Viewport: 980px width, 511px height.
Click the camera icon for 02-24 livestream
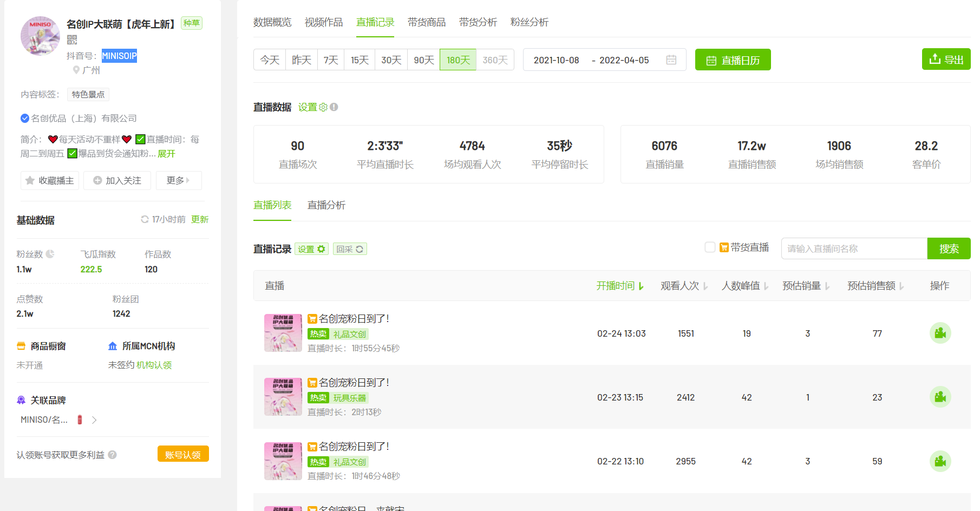940,333
